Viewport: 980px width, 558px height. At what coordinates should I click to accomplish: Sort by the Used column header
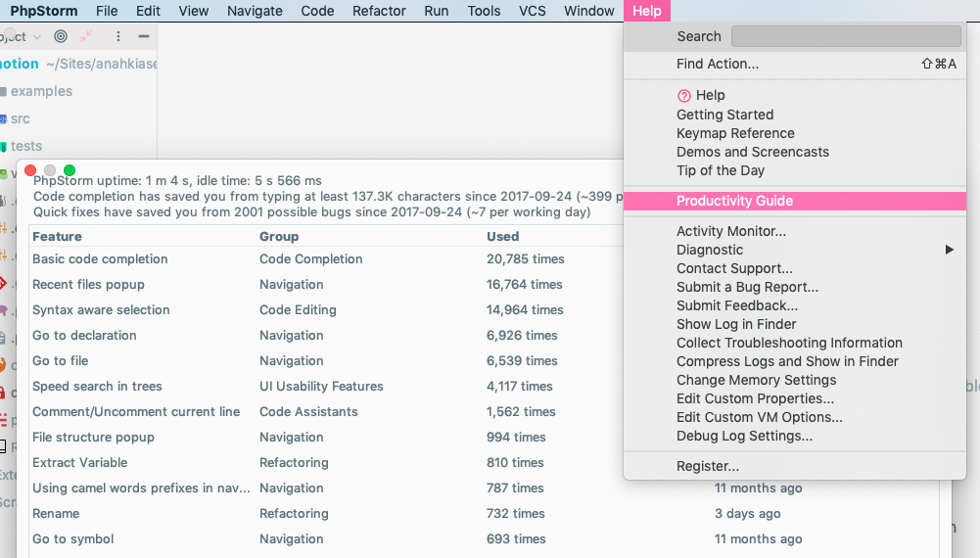502,236
